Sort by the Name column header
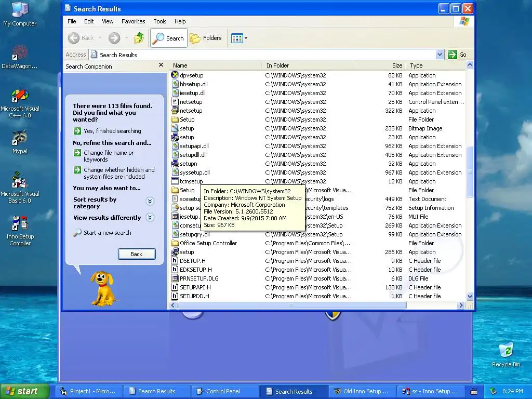 216,65
